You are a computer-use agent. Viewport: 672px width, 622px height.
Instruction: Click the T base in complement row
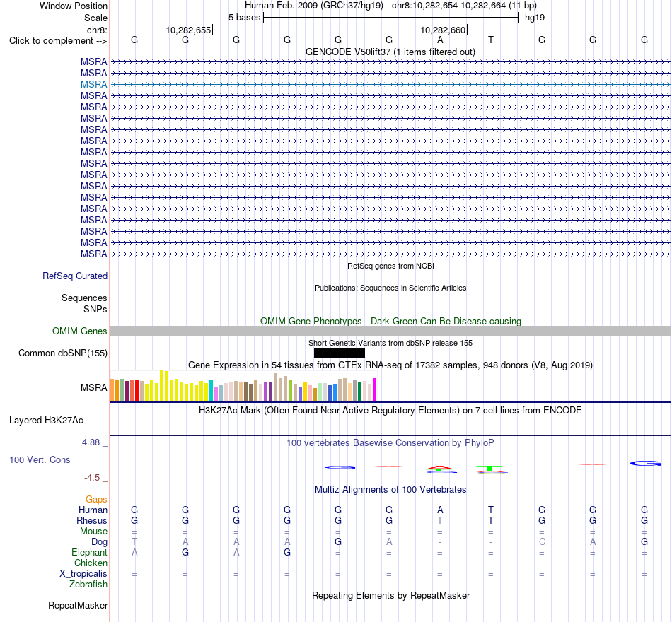pyautogui.click(x=491, y=40)
